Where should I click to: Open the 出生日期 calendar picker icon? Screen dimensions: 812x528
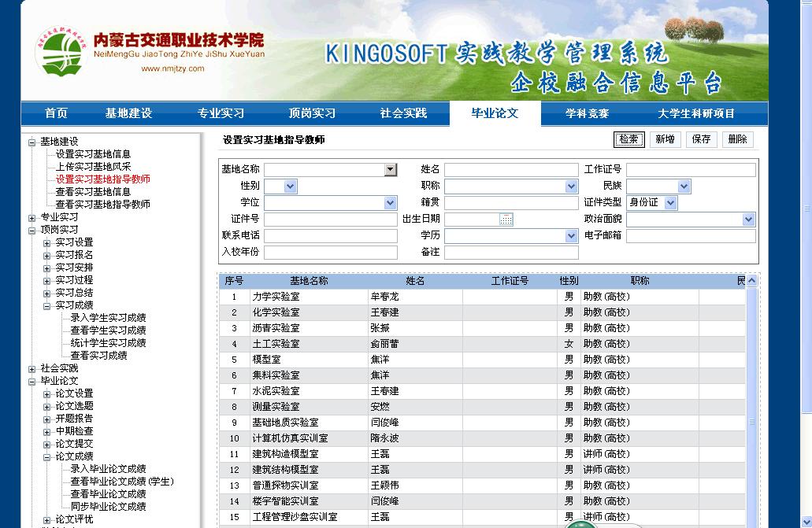(506, 220)
